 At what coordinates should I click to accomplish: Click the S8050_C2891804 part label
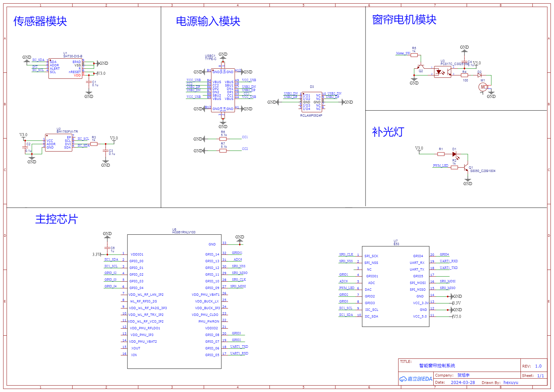483,171
